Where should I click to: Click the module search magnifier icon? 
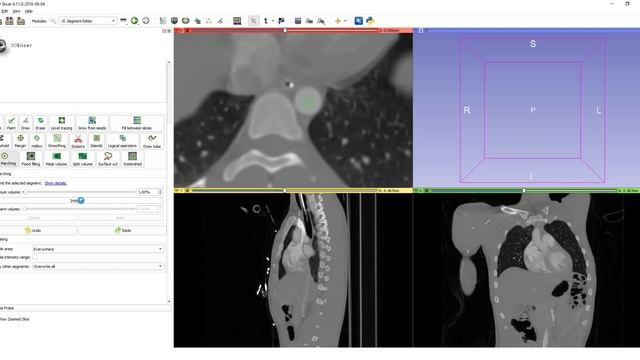click(53, 20)
